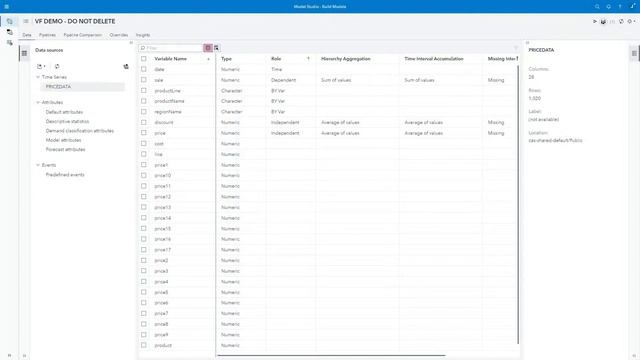Click the horizontal scrollbar below the table
Image resolution: width=640 pixels, height=360 pixels.
[x=331, y=356]
